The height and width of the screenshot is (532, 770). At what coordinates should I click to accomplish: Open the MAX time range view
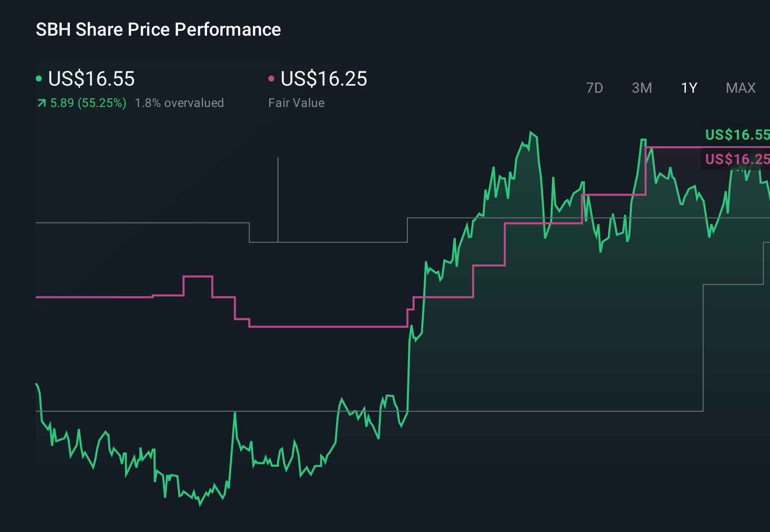pos(740,88)
